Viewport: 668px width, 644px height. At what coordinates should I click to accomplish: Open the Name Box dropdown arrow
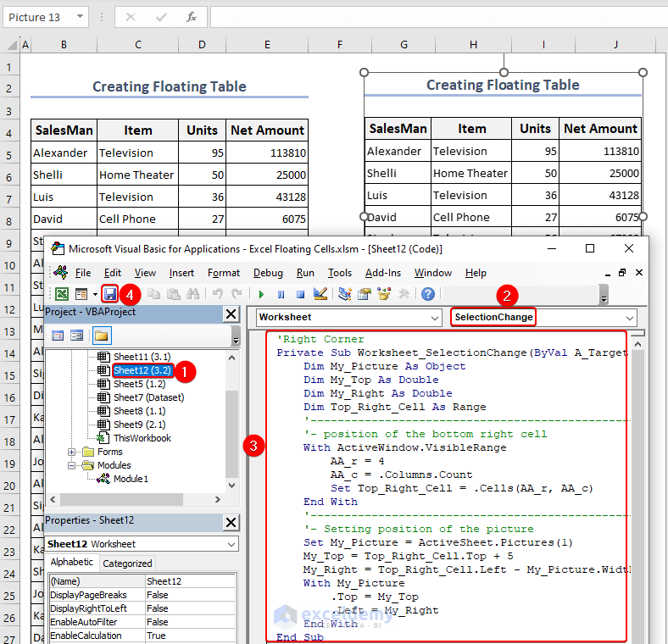(x=80, y=17)
